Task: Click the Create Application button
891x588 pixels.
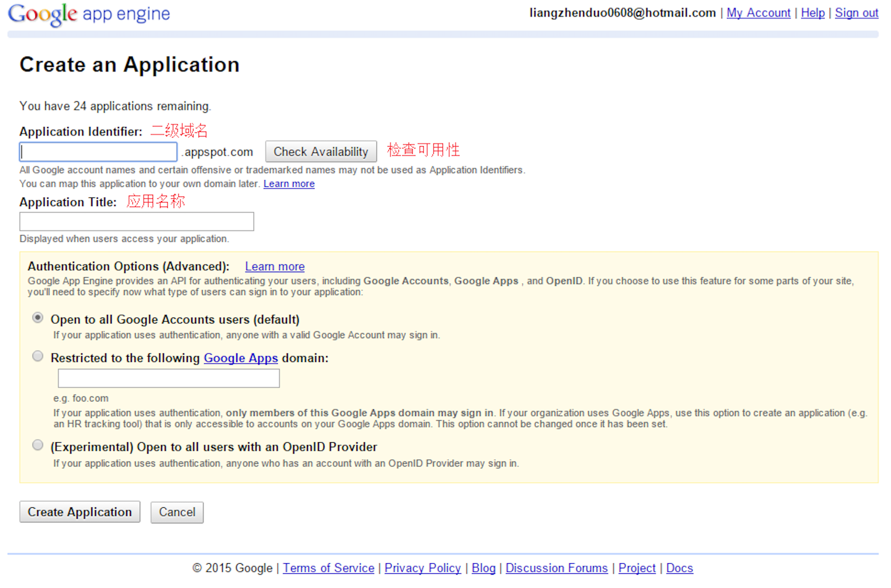Action: click(x=80, y=512)
